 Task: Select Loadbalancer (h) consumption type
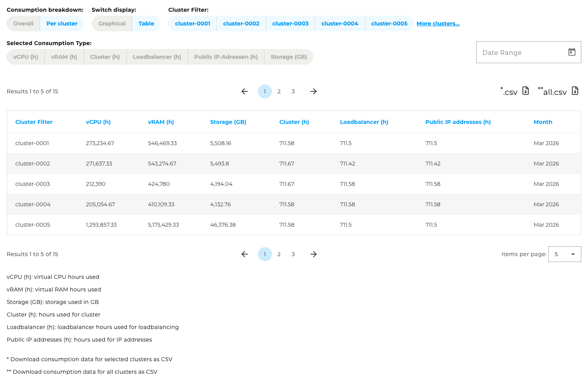click(157, 57)
